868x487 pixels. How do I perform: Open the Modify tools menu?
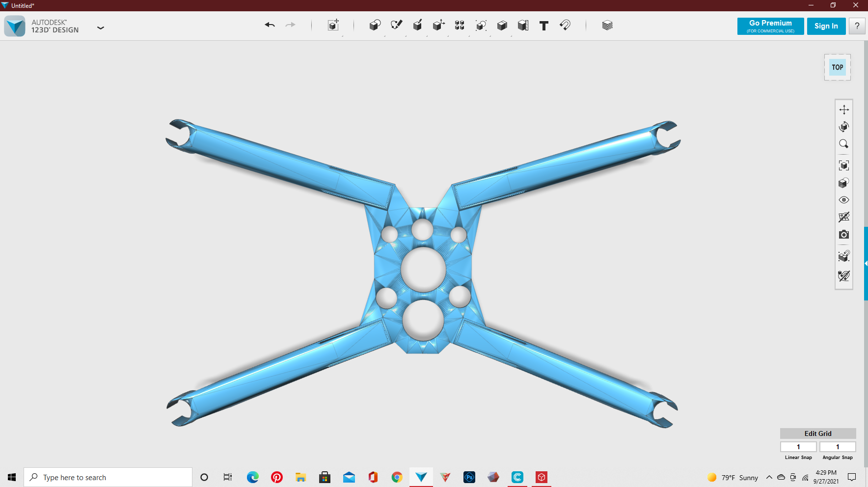(x=438, y=26)
